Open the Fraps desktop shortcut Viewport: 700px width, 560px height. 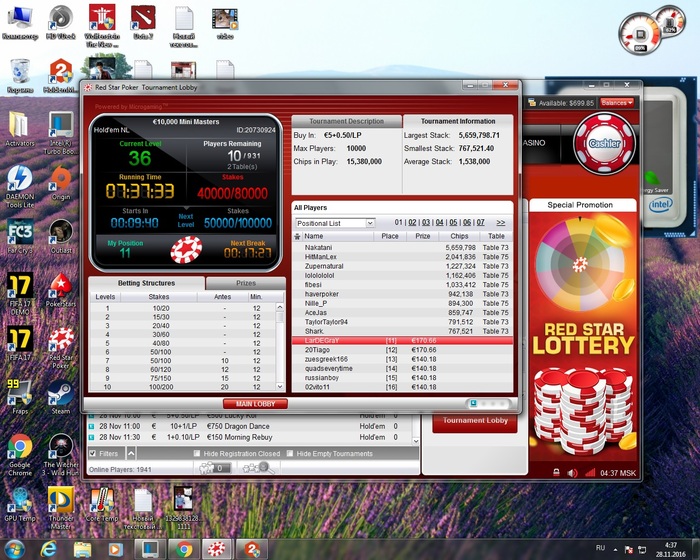[x=20, y=397]
